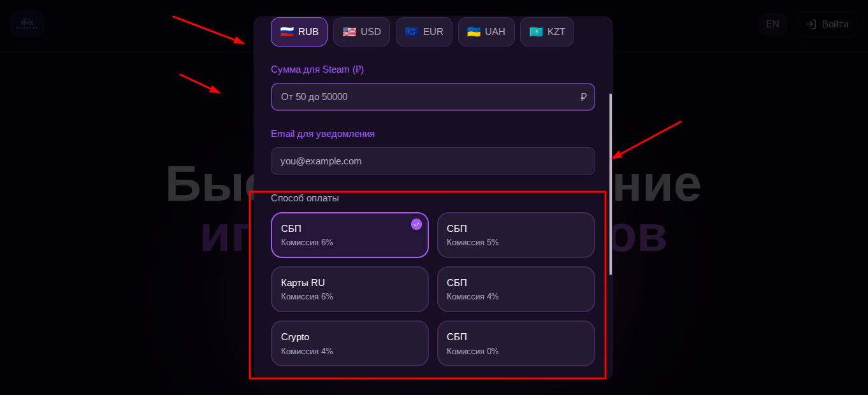Click the checkmark icon on selected СБП
The height and width of the screenshot is (395, 868).
click(x=416, y=224)
